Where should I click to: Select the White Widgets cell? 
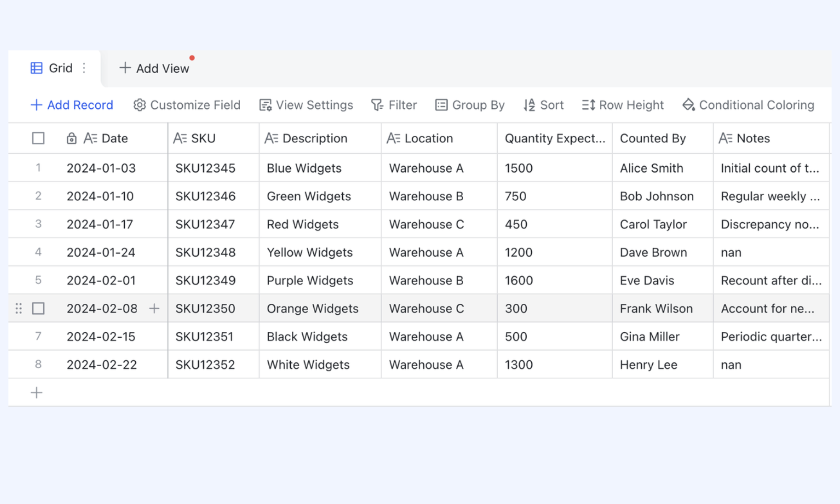click(320, 365)
